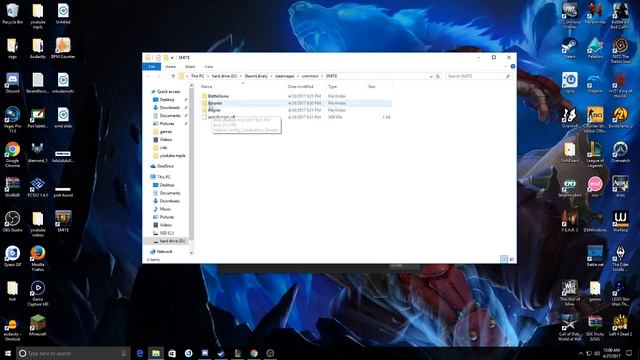Click the taskbar search box
The width and height of the screenshot is (640, 360).
coord(73,353)
